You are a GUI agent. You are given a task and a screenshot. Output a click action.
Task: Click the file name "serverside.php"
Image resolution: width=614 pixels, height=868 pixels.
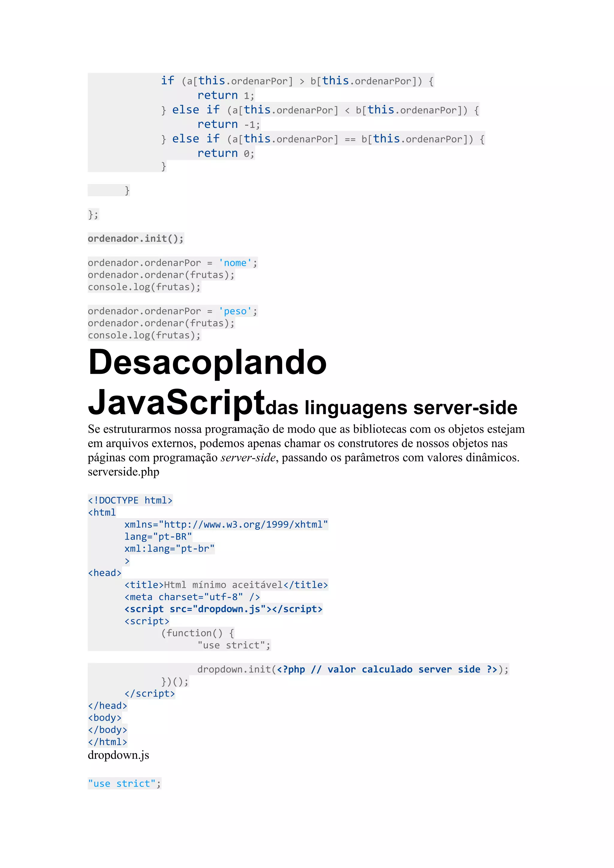click(124, 472)
